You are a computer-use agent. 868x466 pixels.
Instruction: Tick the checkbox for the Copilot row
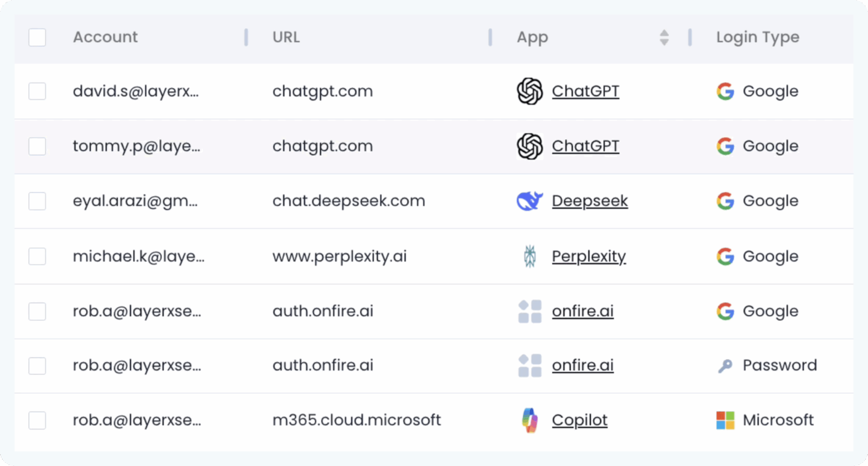[37, 420]
